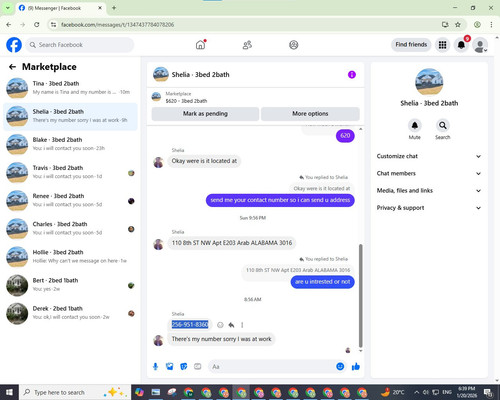Click the Search Facebook field

pyautogui.click(x=80, y=45)
